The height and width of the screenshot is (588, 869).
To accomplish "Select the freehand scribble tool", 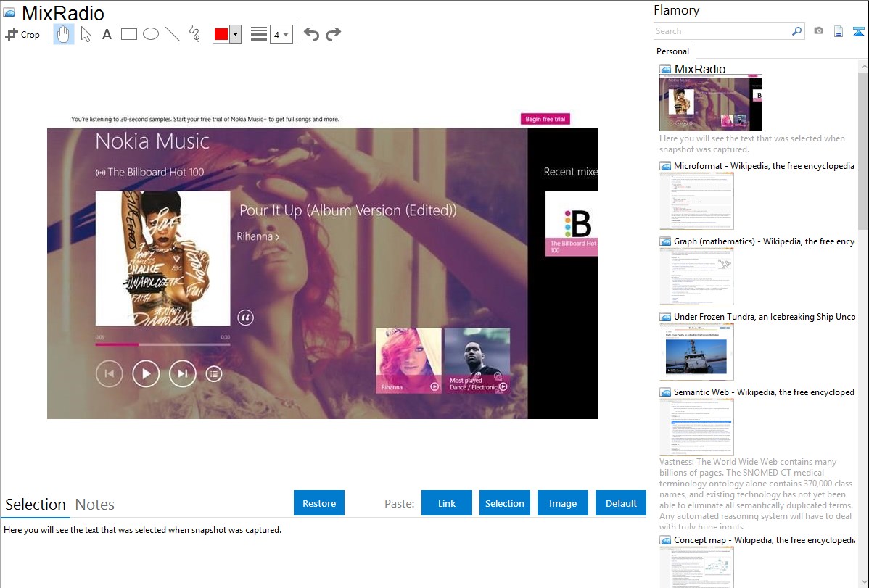I will tap(194, 34).
